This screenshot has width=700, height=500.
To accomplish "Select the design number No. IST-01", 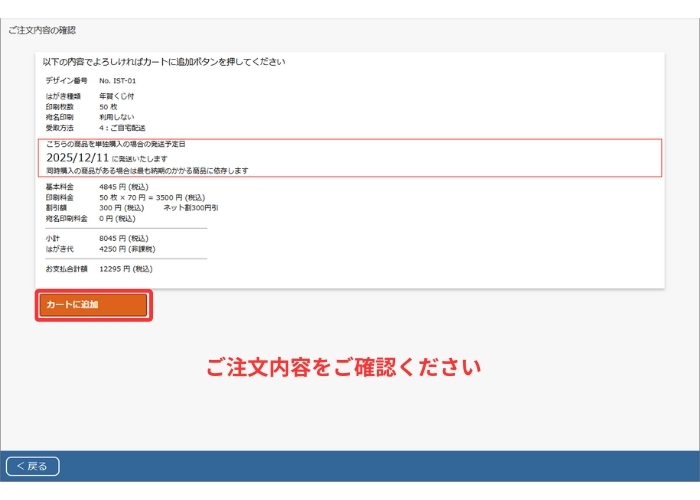I will coord(117,80).
